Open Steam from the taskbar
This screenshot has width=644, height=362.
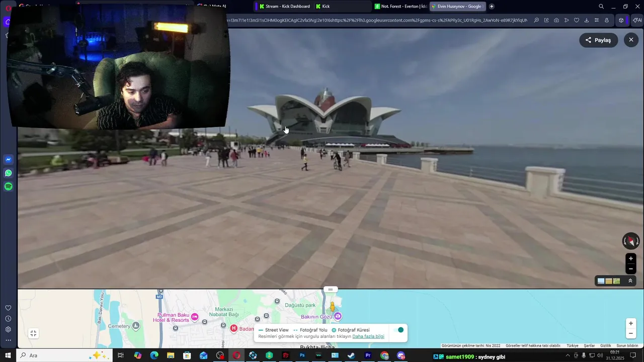[351, 355]
